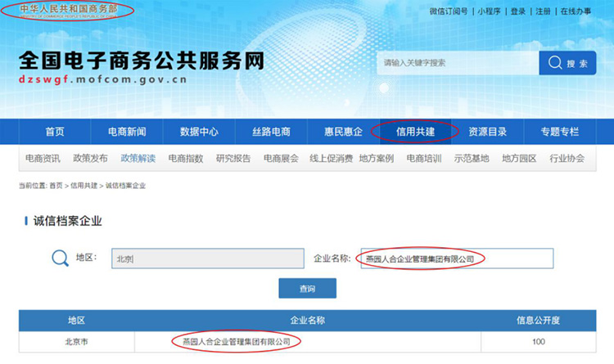
Task: Open the 小程序 link
Action: tap(489, 11)
